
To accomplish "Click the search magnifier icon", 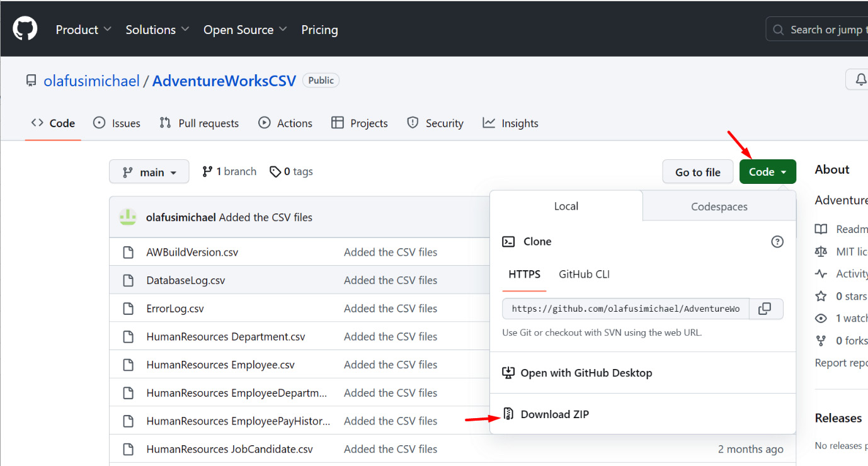I will 779,30.
